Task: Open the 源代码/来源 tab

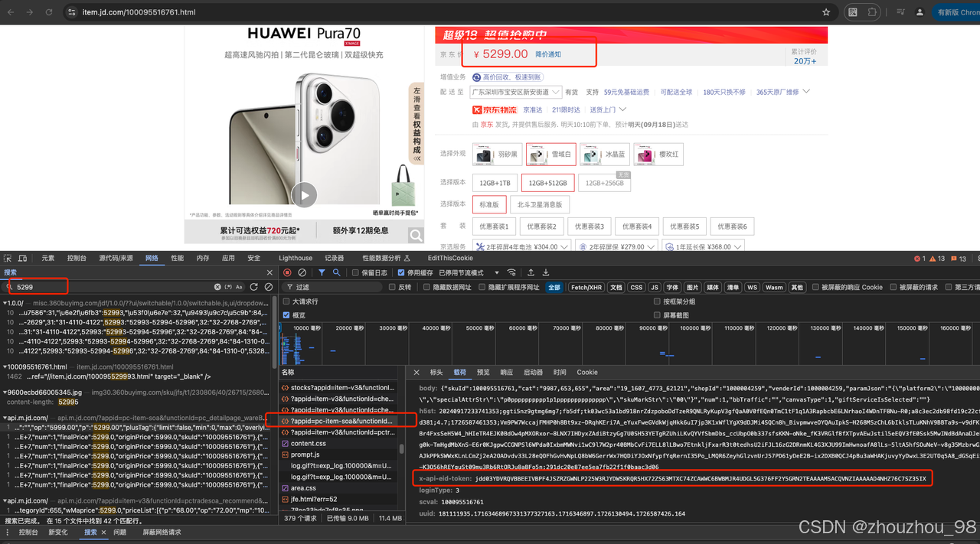Action: tap(116, 259)
